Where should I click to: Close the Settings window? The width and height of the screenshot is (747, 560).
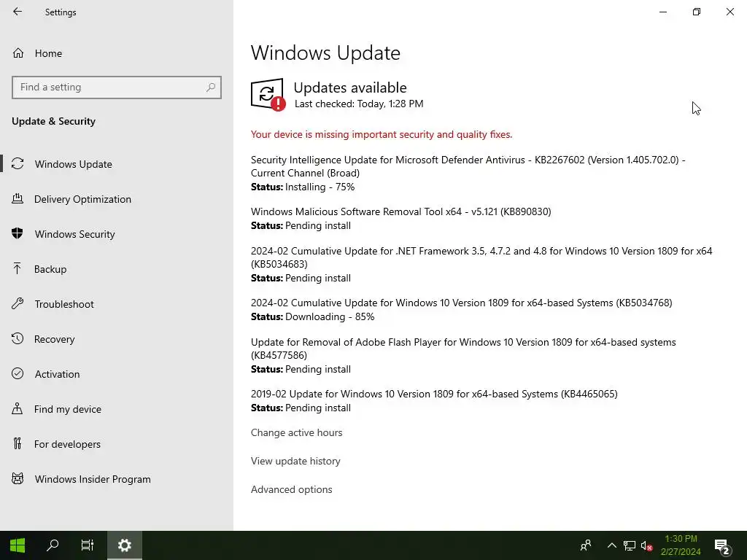click(729, 12)
